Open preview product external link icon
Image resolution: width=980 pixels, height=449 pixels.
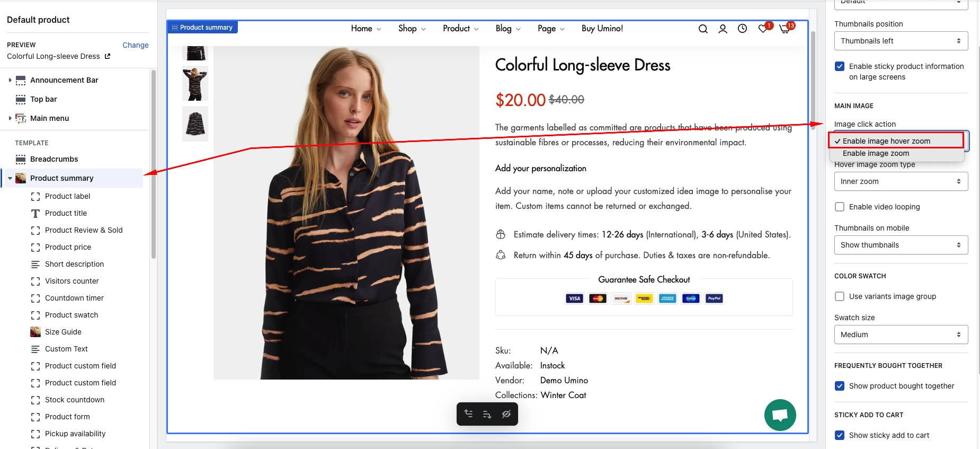tap(108, 56)
